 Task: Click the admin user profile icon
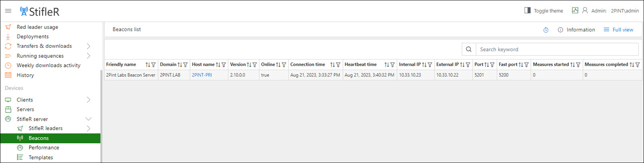point(585,10)
